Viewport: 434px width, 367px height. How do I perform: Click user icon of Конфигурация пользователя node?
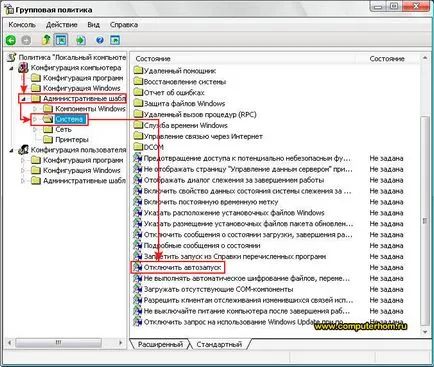tap(23, 150)
